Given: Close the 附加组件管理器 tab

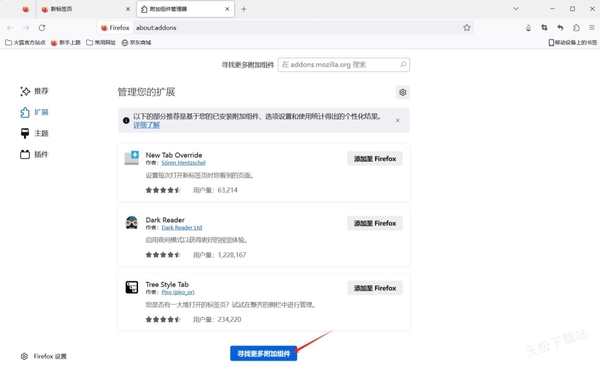Looking at the screenshot, I should click(227, 9).
